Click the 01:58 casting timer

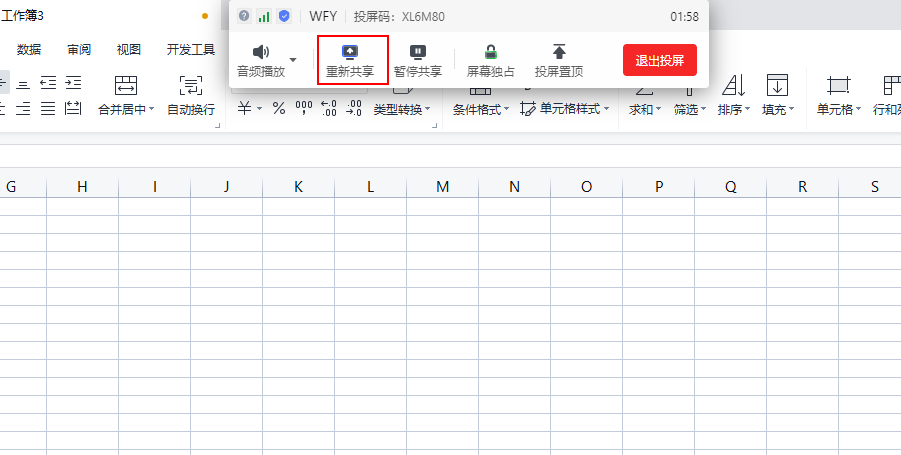[x=684, y=17]
